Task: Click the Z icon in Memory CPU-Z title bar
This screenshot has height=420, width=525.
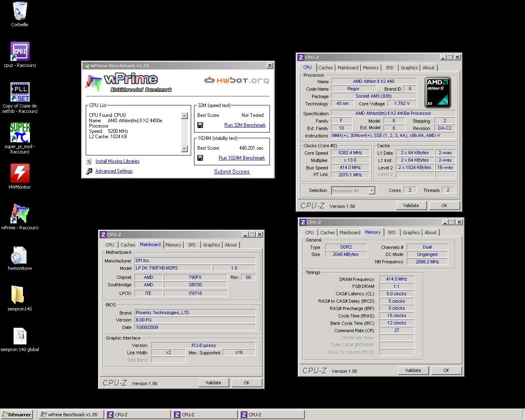Action: [x=303, y=222]
